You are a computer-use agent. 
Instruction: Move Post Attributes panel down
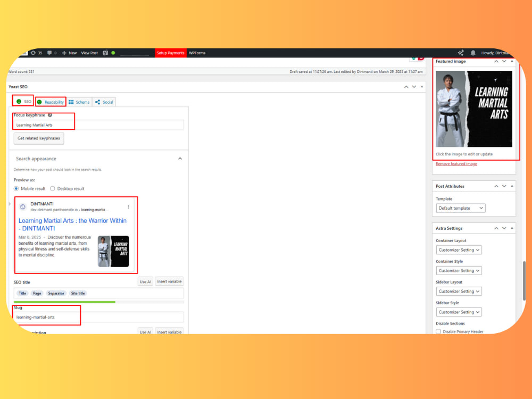[x=504, y=186]
